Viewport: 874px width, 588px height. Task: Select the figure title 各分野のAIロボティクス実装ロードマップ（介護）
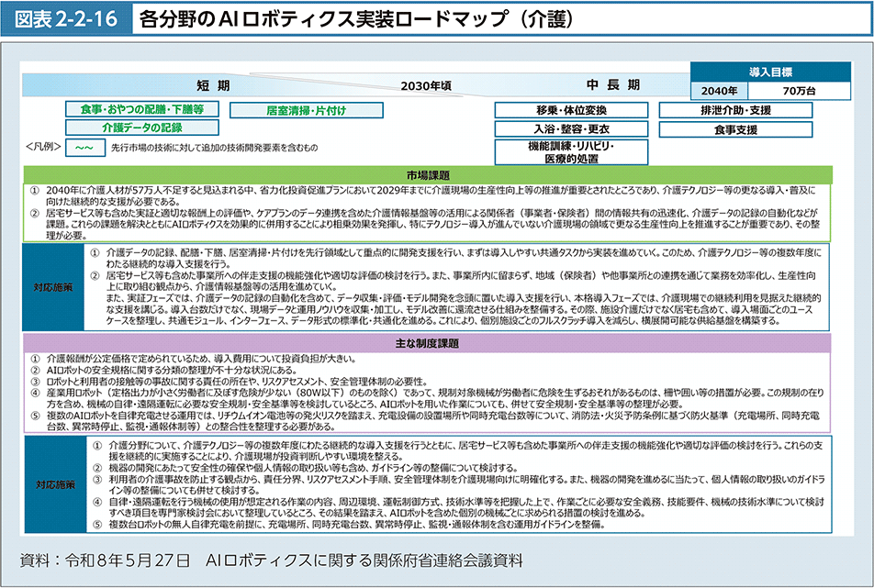356,19
